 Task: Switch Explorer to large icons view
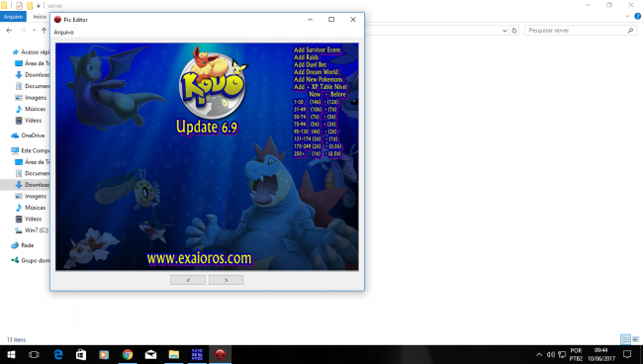[x=636, y=339]
